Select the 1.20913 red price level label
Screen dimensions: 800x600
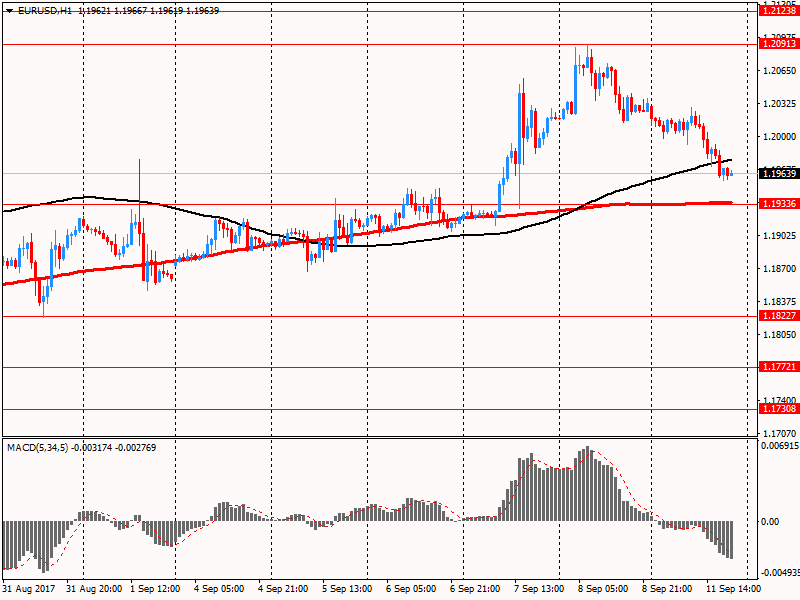tap(779, 44)
